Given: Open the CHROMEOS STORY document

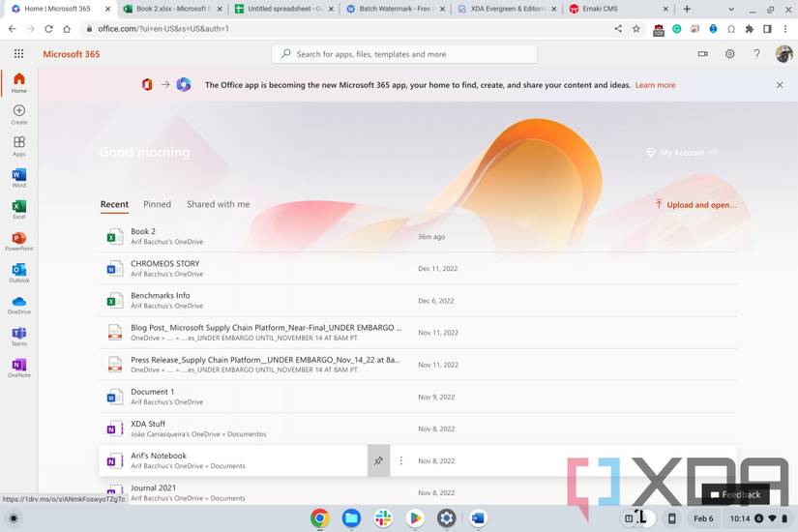Looking at the screenshot, I should pyautogui.click(x=418, y=268).
